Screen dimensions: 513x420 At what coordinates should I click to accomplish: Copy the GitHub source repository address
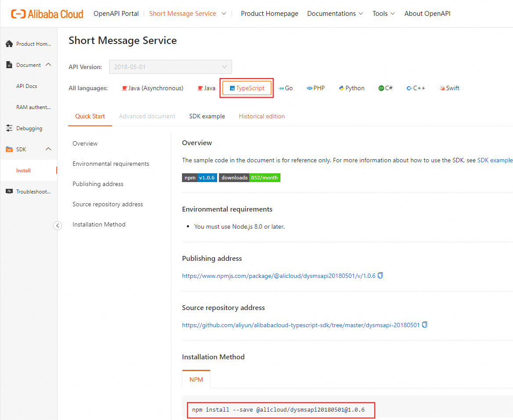pyautogui.click(x=425, y=325)
